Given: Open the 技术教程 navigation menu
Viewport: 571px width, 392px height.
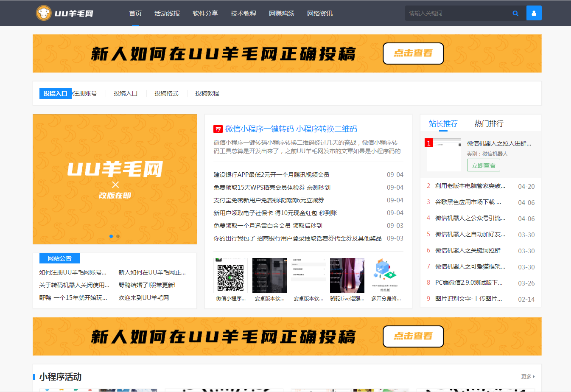Looking at the screenshot, I should tap(244, 13).
